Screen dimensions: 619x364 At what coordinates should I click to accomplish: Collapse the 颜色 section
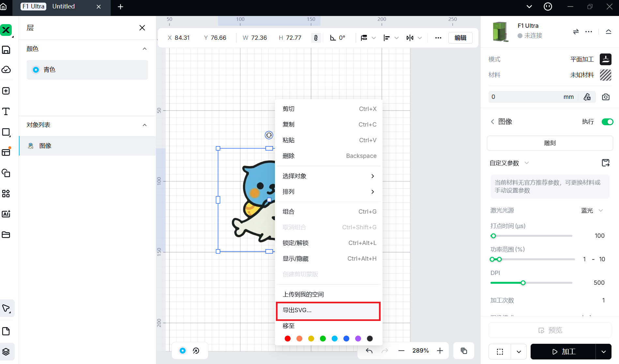click(144, 49)
